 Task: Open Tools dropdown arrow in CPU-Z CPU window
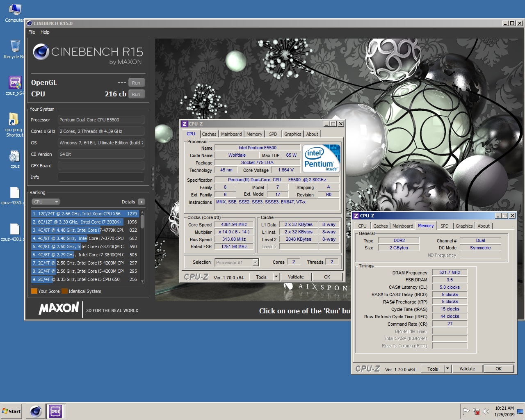click(276, 277)
